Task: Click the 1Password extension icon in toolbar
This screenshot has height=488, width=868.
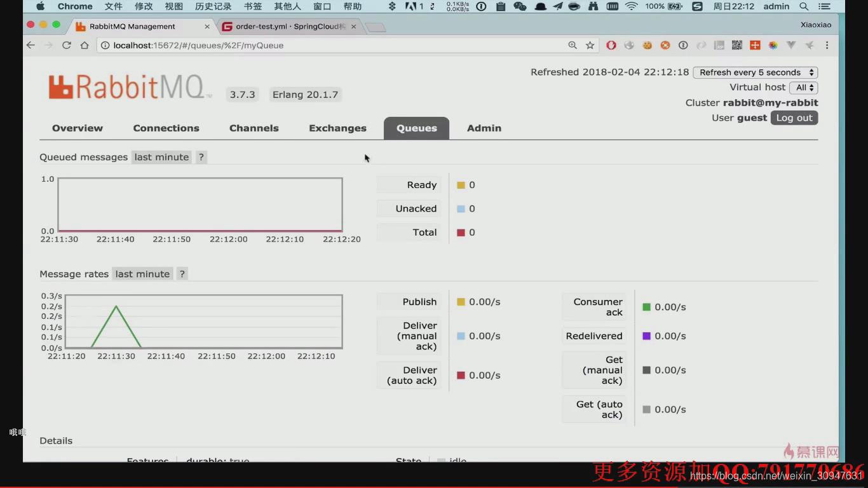Action: [683, 45]
